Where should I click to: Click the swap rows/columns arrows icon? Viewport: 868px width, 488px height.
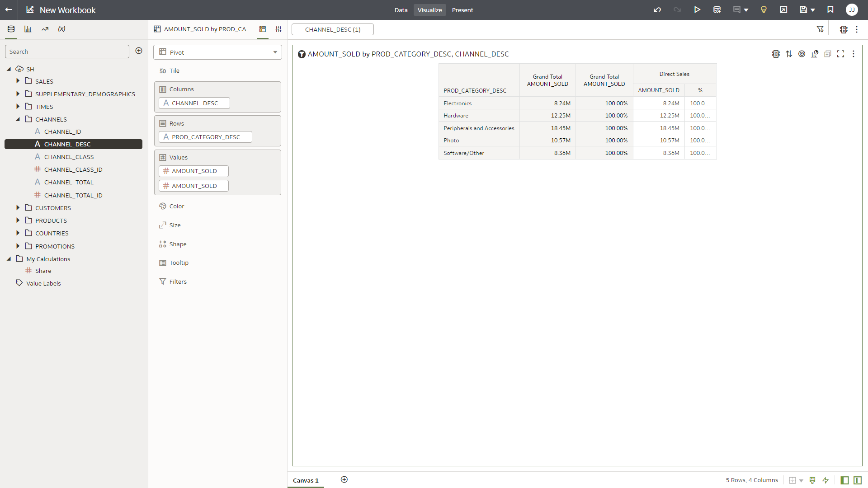point(789,54)
